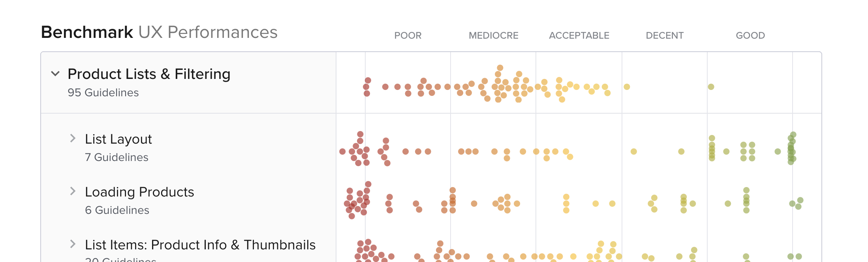Click the Benchmark UX Performances title

(159, 32)
